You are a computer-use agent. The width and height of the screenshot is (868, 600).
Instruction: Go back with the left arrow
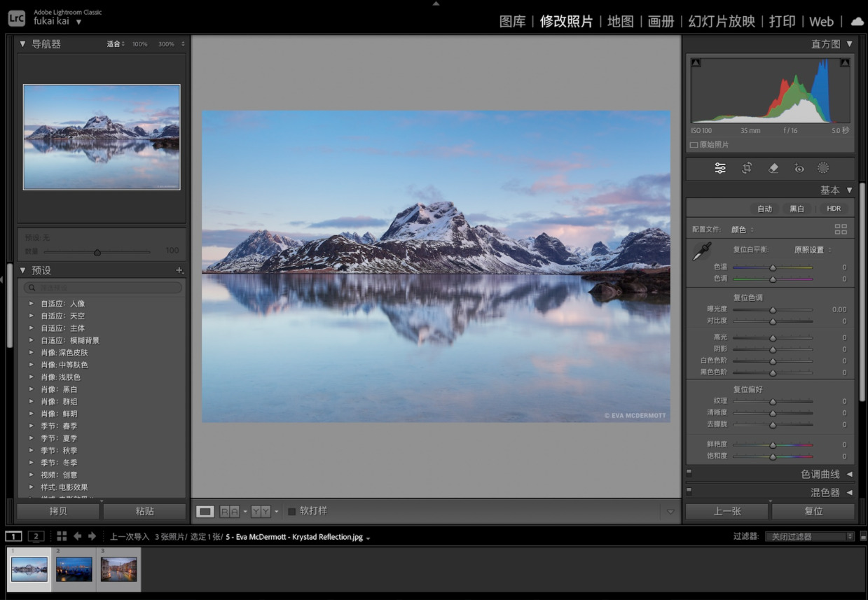[x=78, y=536]
